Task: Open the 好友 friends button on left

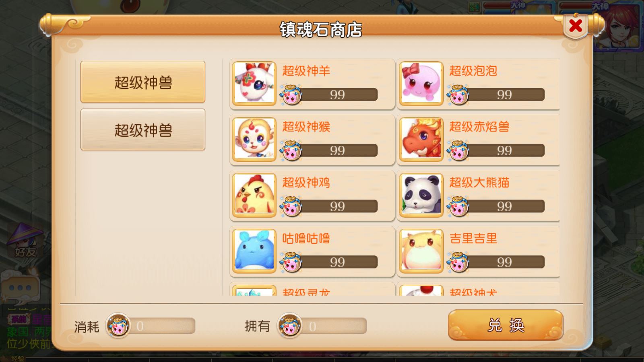Action: tap(25, 241)
